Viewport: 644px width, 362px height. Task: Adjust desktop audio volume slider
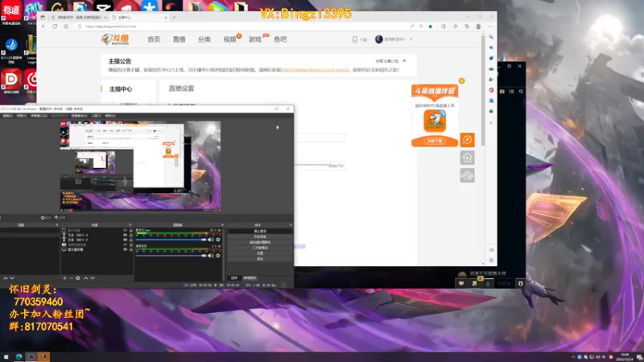tap(171, 256)
